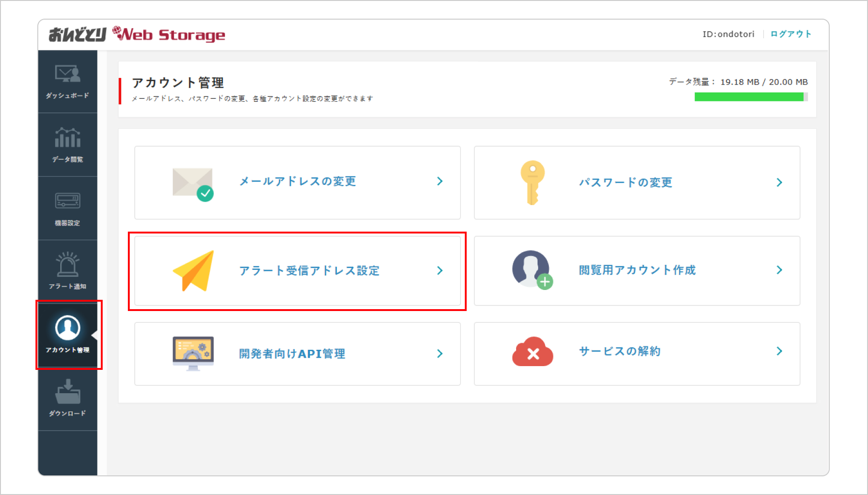Image resolution: width=868 pixels, height=495 pixels.
Task: Click the paper plane alert address icon
Action: (194, 270)
